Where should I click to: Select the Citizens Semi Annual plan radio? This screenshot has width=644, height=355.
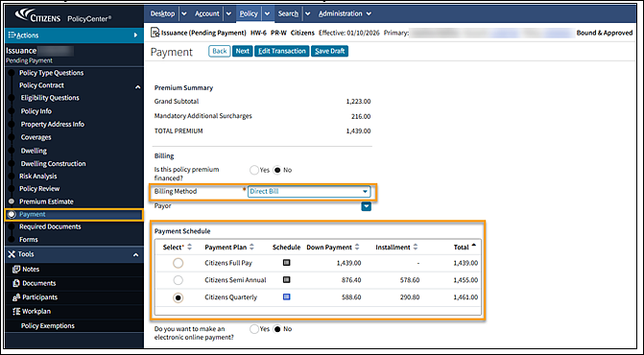tap(178, 280)
